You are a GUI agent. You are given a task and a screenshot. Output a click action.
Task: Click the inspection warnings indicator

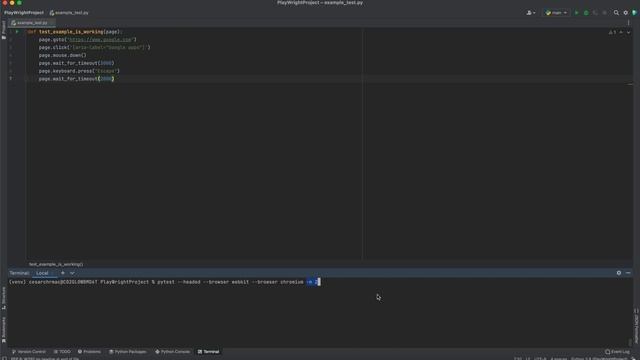tap(612, 32)
